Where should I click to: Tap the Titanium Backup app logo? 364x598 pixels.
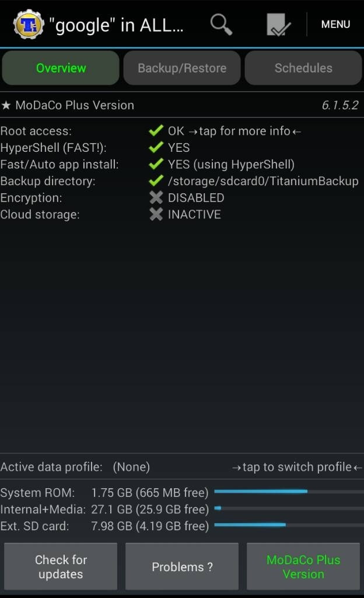29,25
